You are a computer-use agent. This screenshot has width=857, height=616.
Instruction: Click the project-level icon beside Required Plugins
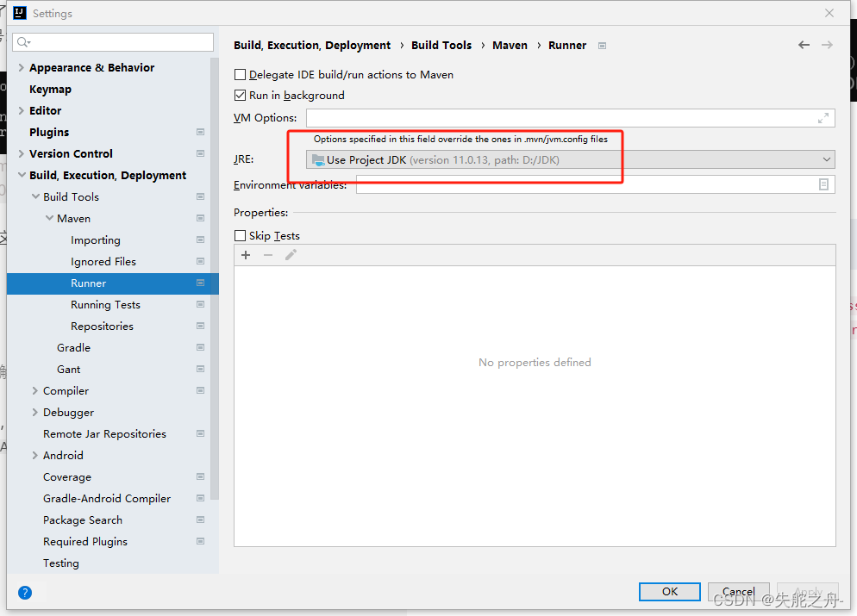click(x=201, y=541)
